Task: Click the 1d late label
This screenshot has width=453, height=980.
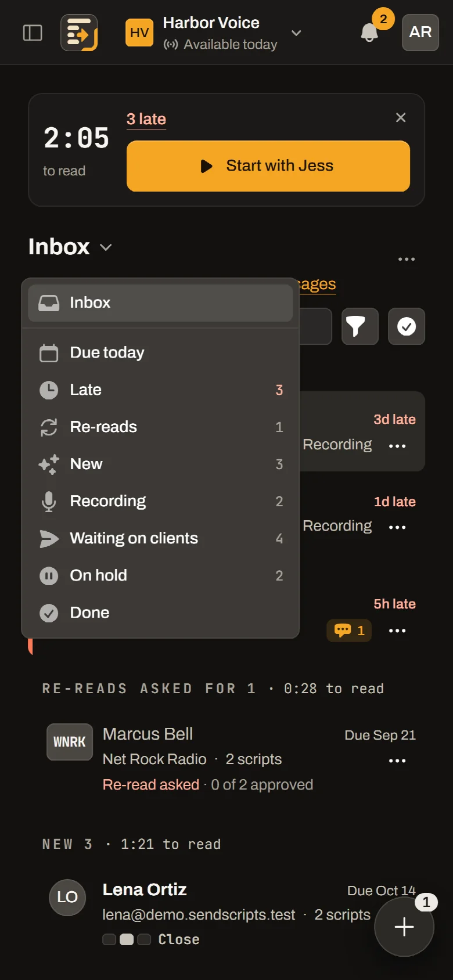Action: click(x=394, y=502)
